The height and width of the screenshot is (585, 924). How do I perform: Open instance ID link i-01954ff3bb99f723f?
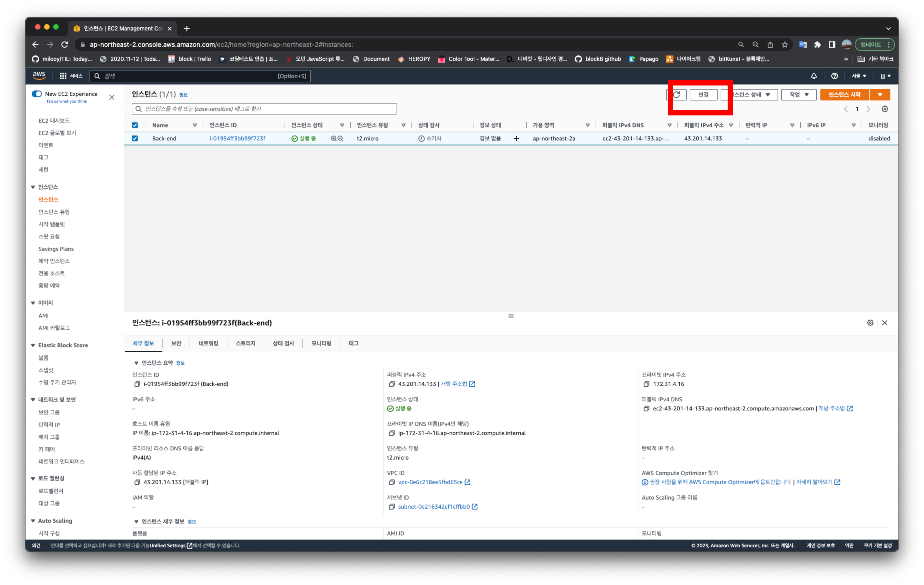tap(237, 138)
